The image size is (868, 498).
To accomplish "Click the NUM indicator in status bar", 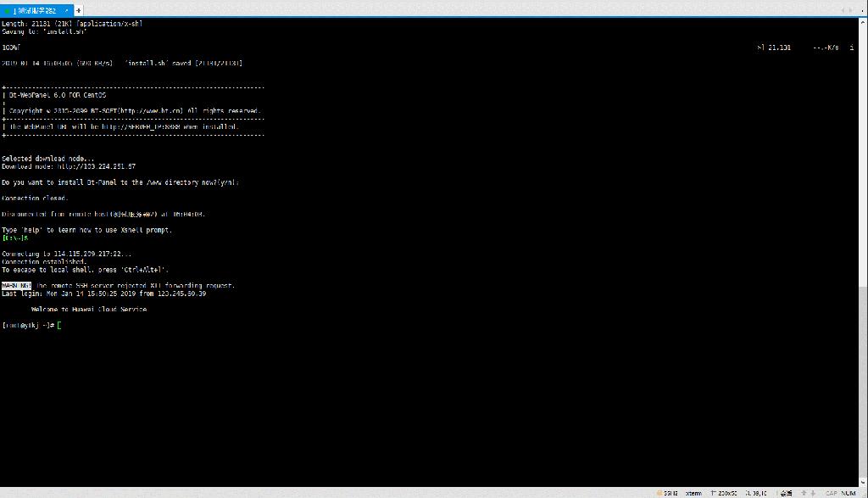I will click(x=849, y=493).
